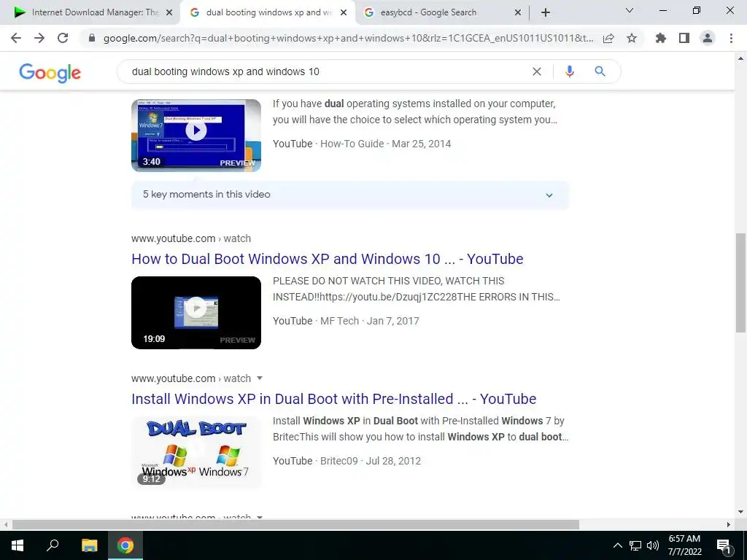747x560 pixels.
Task: Close the dual booting search tab
Action: (x=344, y=13)
